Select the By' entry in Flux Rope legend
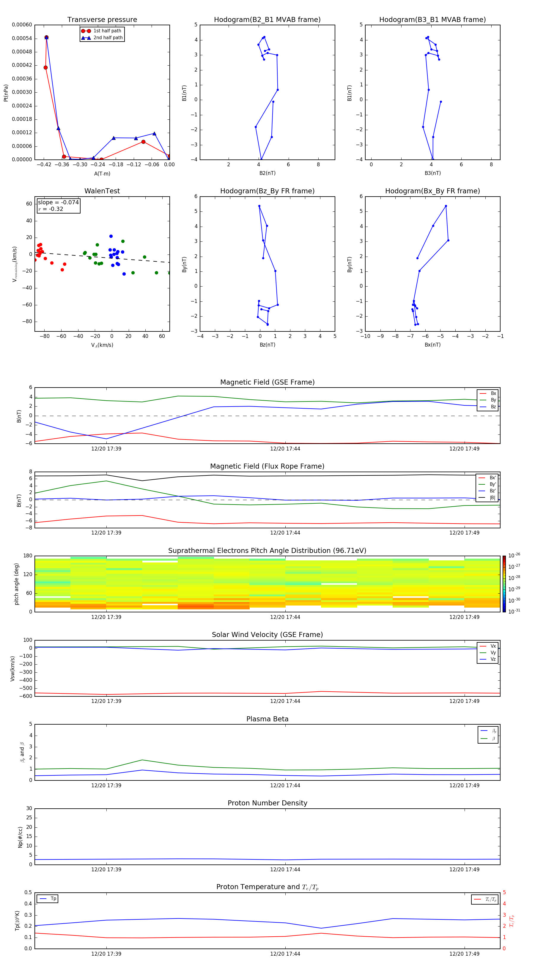This screenshot has height=980, width=535. click(x=487, y=484)
